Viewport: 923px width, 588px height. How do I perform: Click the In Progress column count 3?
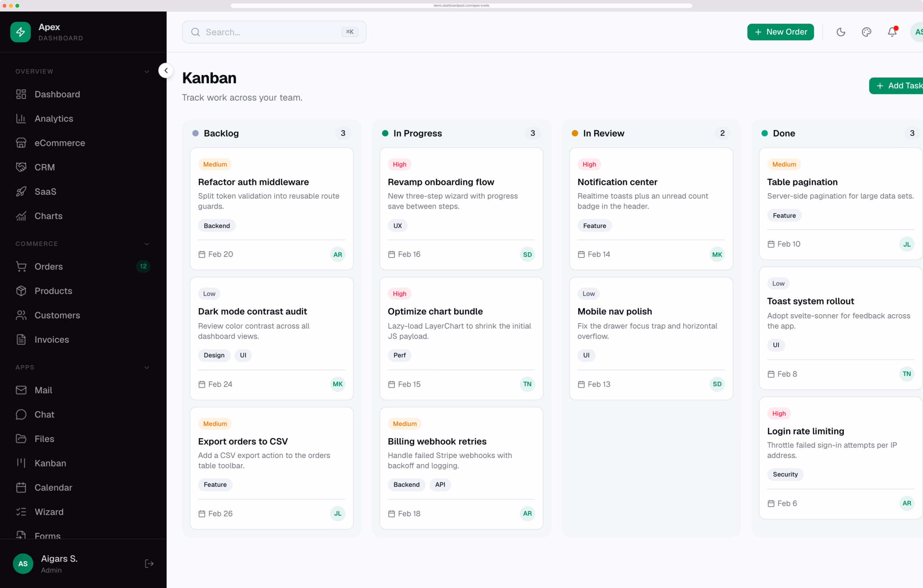[x=533, y=133]
